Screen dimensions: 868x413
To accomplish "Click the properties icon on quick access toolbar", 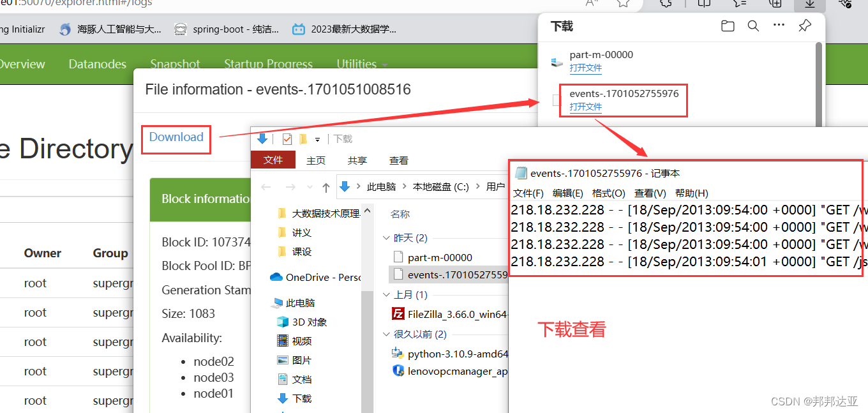I will click(x=287, y=139).
